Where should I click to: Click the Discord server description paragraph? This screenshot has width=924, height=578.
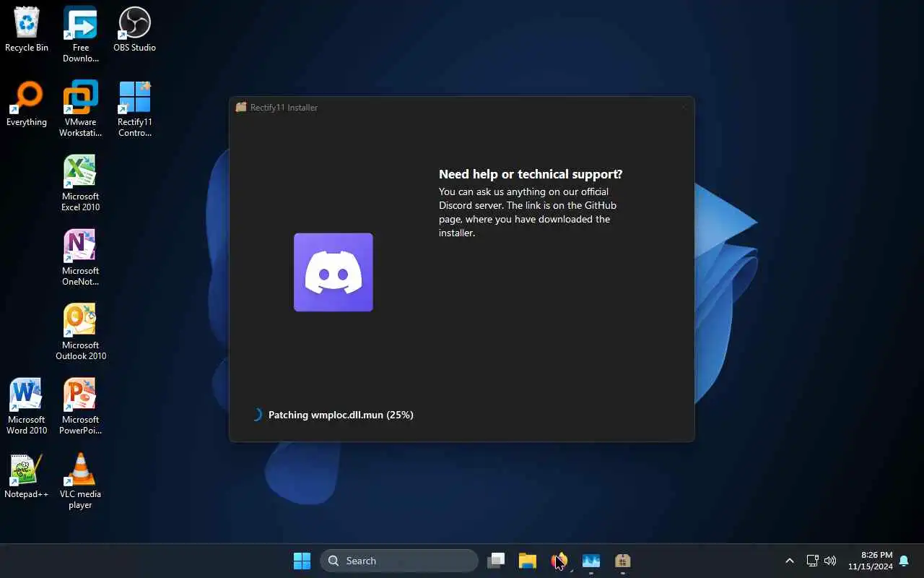coord(528,212)
